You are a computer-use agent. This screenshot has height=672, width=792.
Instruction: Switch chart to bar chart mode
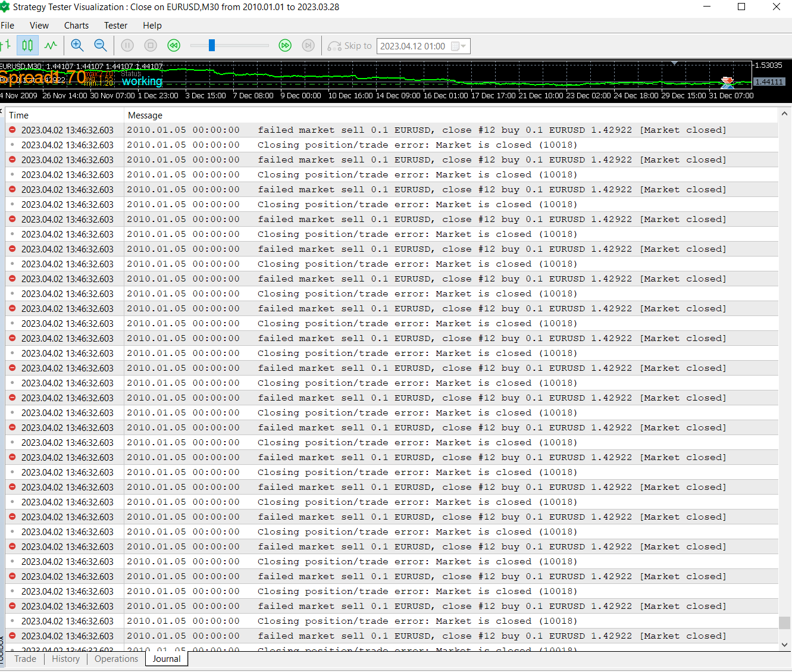tap(6, 45)
